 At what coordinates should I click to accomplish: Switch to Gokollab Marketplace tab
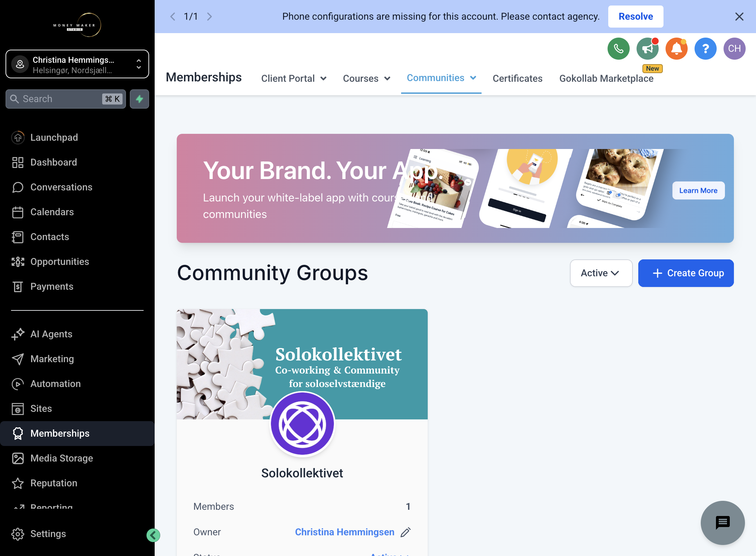[x=606, y=78]
